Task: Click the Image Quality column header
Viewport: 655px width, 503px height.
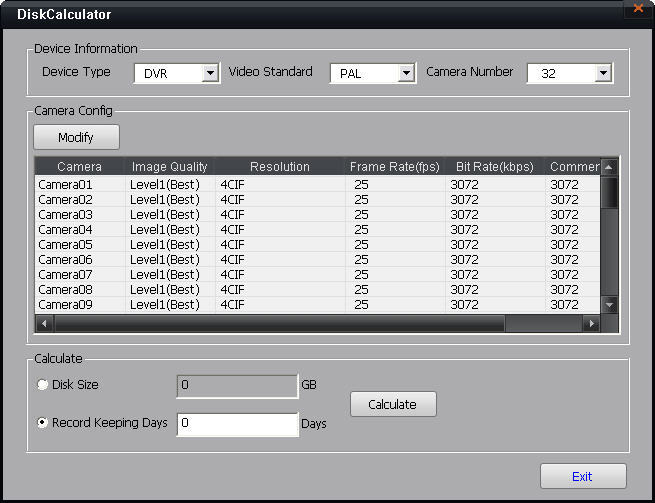Action: tap(169, 167)
